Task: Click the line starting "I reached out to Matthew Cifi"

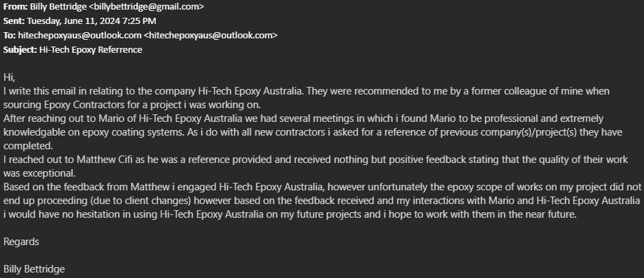Action: point(205,159)
